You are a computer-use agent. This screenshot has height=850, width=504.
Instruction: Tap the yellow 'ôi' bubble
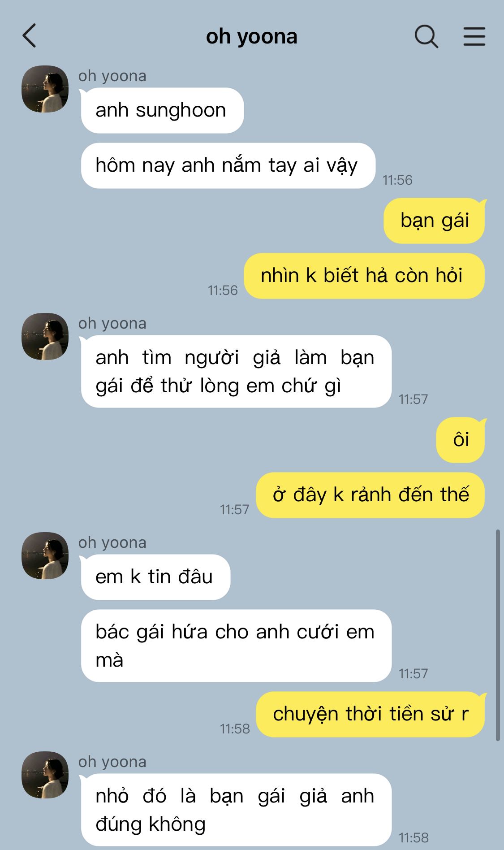461,440
